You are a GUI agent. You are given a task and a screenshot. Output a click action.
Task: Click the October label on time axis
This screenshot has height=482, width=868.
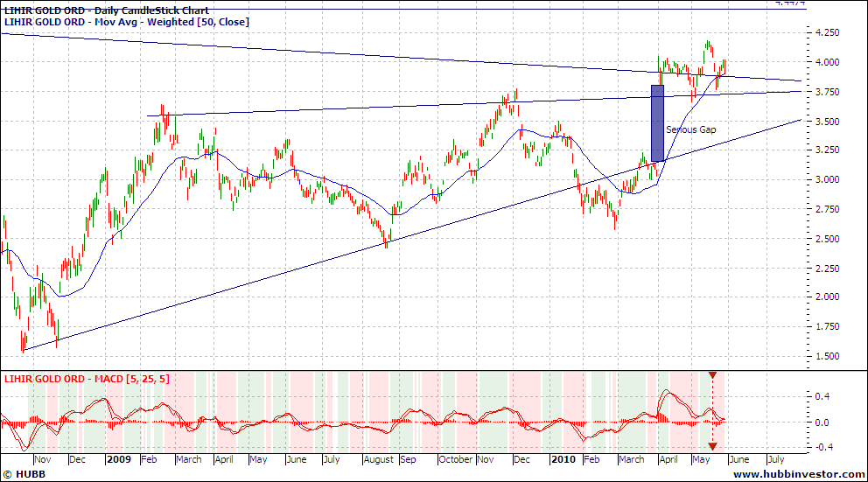[456, 459]
